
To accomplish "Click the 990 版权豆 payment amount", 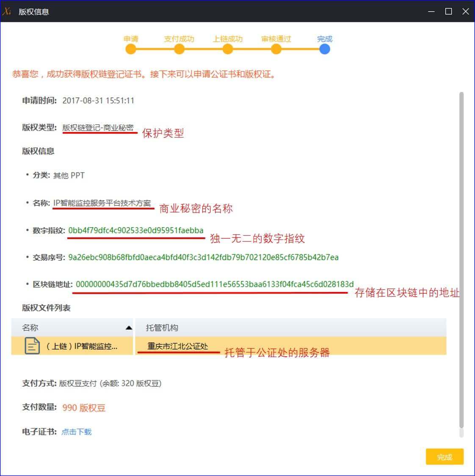I will click(84, 408).
